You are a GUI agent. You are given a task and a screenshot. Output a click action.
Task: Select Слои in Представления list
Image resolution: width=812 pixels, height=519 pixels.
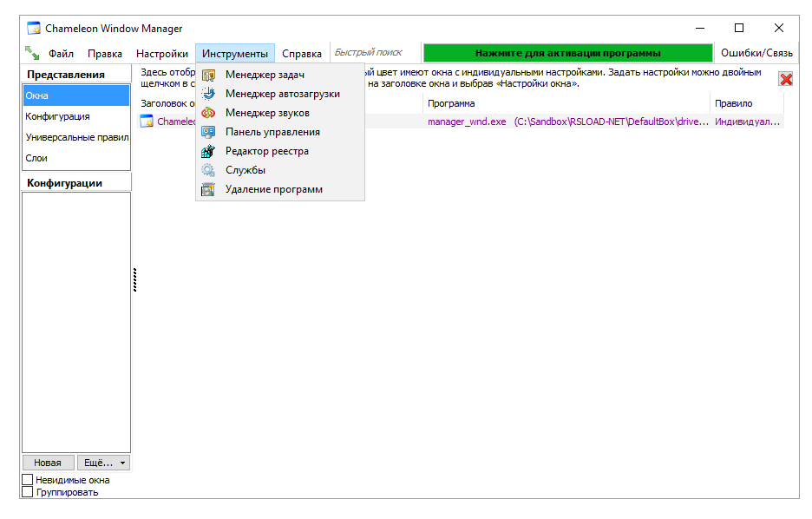(x=76, y=158)
